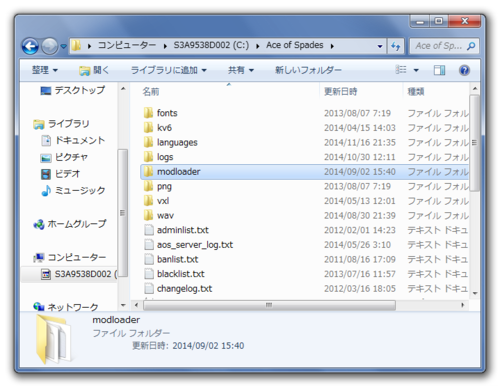Toggle the preview pane icon
The image size is (500, 387).
(x=439, y=70)
